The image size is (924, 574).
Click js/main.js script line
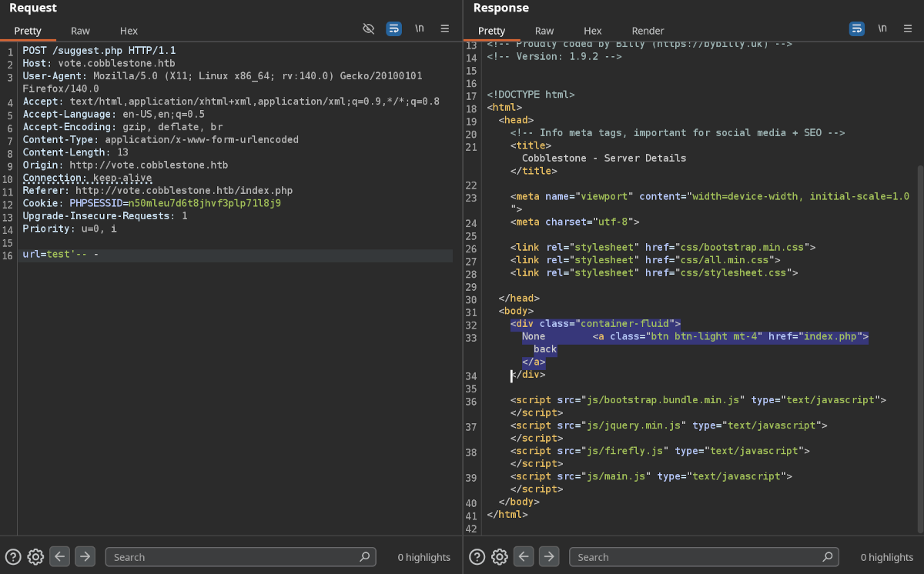tap(651, 476)
